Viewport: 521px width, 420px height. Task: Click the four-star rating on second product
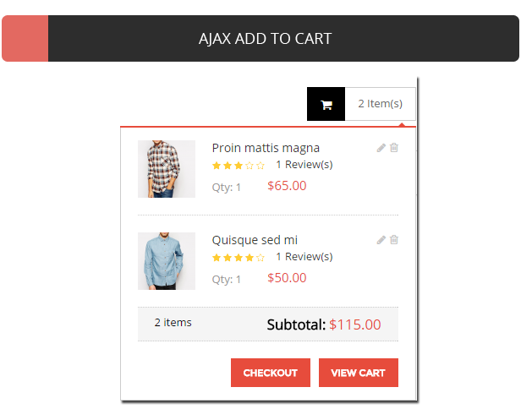click(238, 258)
